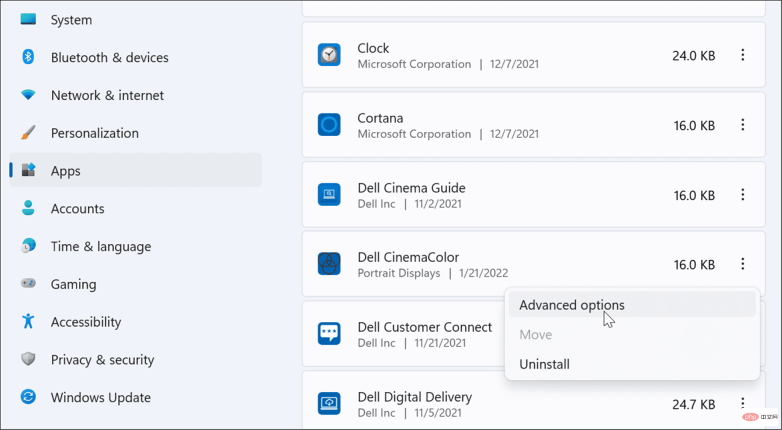Click the Windows Update sync icon
This screenshot has width=782, height=430.
click(x=28, y=397)
